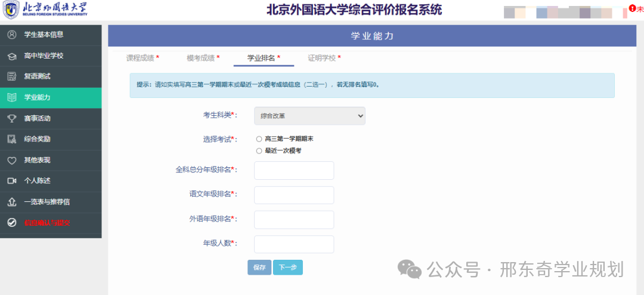The height and width of the screenshot is (295, 644).
Task: Click the 全科总分年级排名 input field
Action: click(x=294, y=170)
